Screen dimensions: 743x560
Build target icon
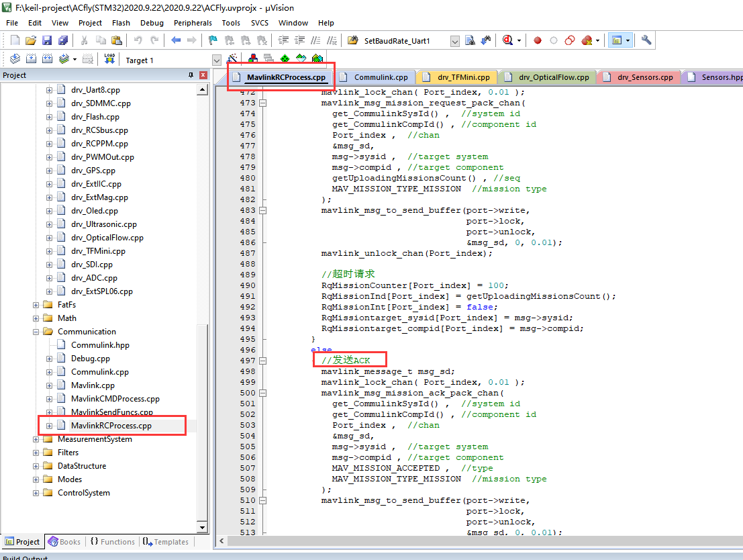coord(31,59)
